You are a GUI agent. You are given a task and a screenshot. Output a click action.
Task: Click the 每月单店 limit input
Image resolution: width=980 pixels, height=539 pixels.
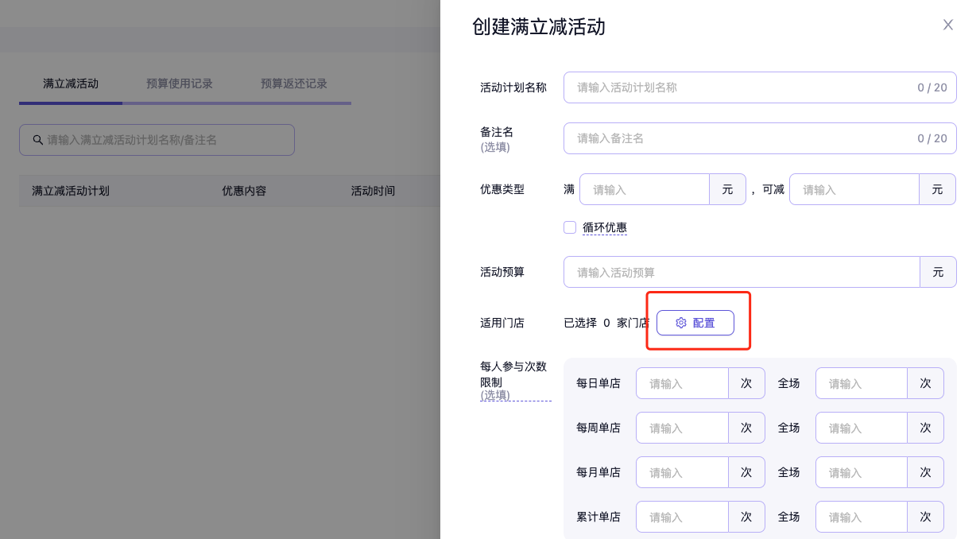click(x=682, y=472)
